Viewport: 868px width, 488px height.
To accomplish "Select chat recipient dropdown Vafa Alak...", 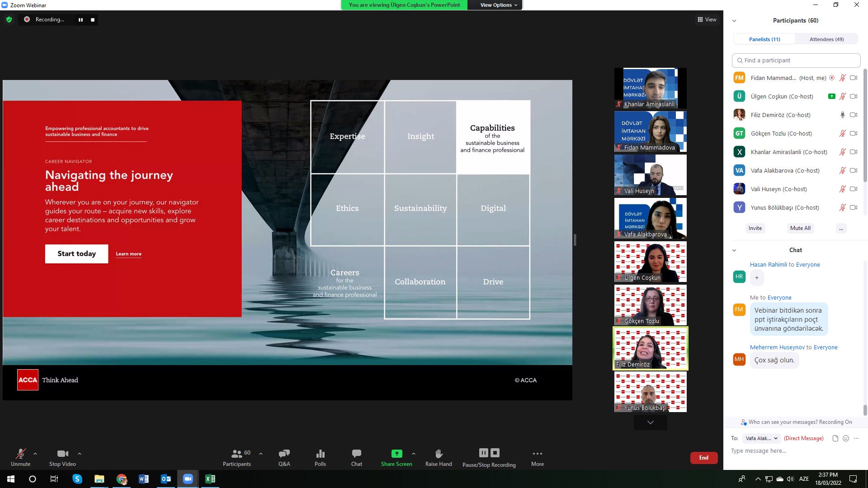I will [x=761, y=438].
